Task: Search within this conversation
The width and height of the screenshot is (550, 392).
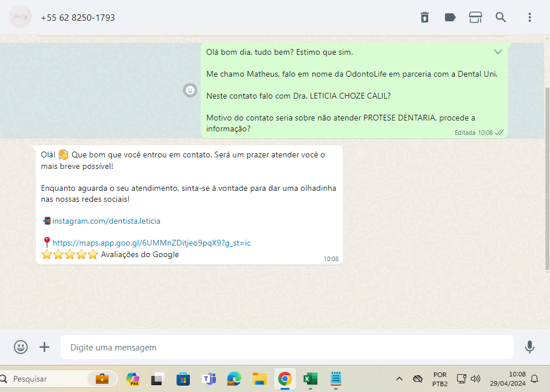Action: click(x=500, y=17)
